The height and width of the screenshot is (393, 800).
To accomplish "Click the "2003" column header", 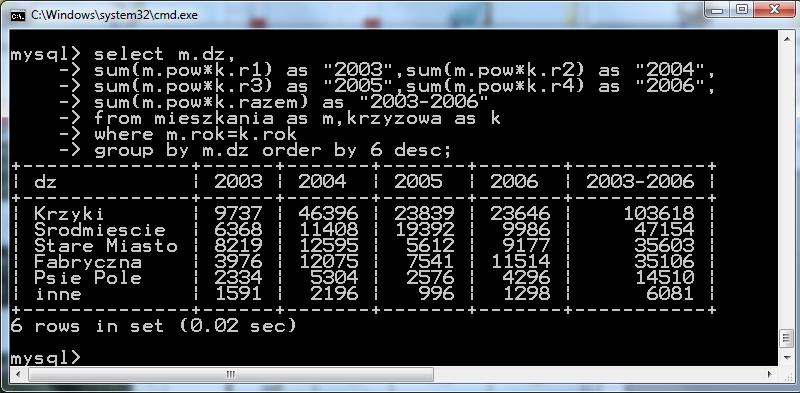I will point(238,181).
